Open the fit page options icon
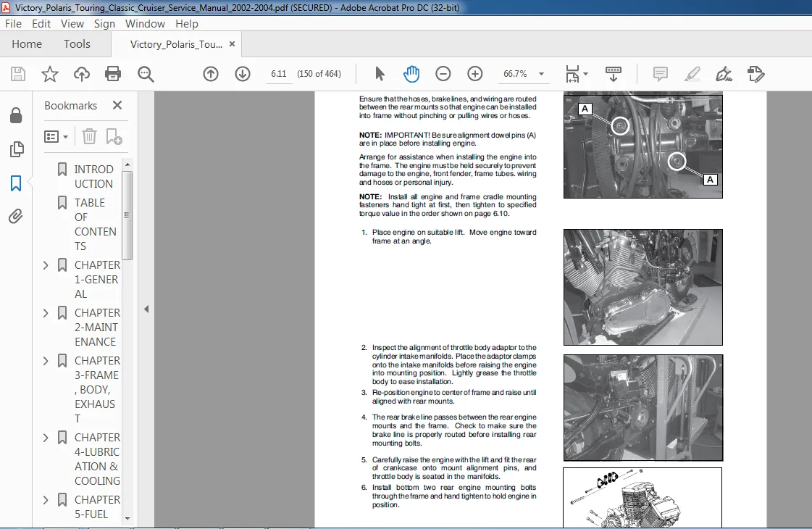The image size is (812, 529). click(573, 74)
